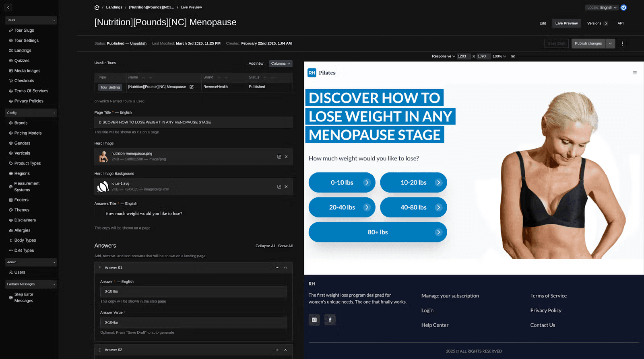Remove the lotus-1.svg background image
This screenshot has width=644, height=359.
[286, 187]
